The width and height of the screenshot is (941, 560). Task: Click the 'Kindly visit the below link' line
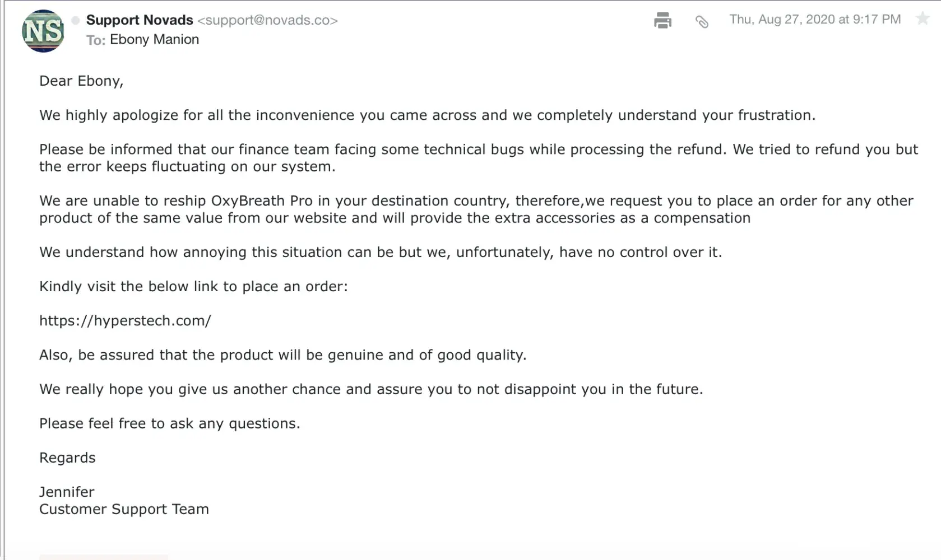coord(193,287)
